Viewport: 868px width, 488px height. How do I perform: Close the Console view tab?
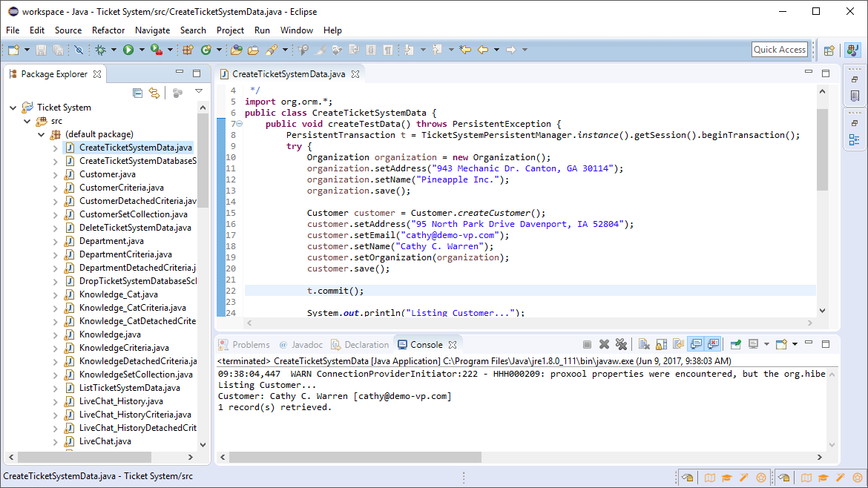pos(453,345)
